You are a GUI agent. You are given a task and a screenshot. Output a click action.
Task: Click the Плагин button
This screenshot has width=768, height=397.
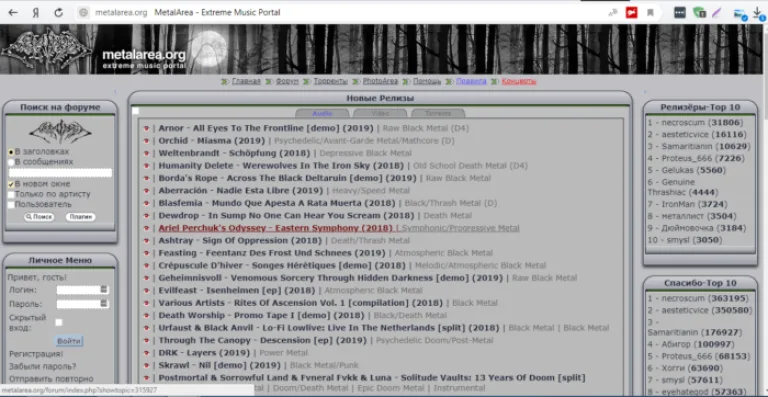pos(81,217)
